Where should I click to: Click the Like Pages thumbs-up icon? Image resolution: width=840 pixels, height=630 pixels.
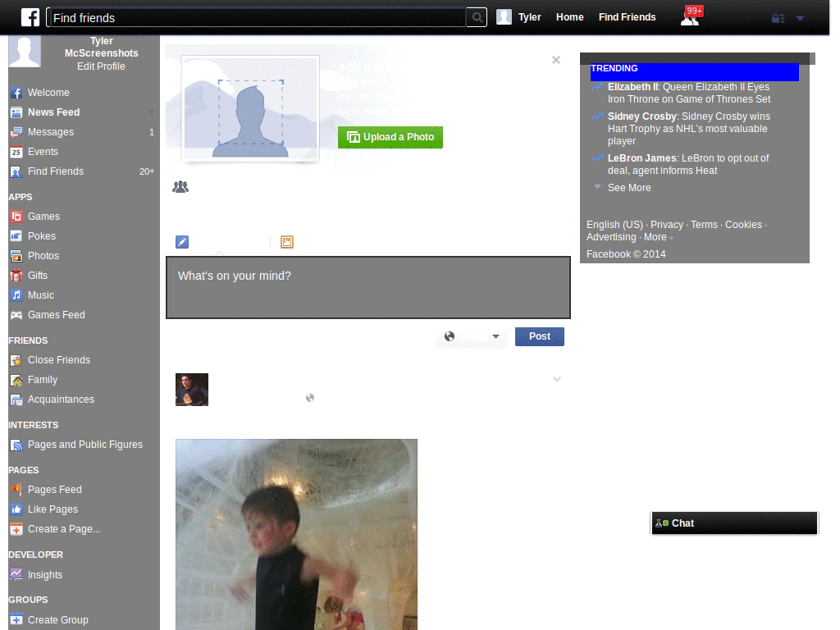point(16,509)
